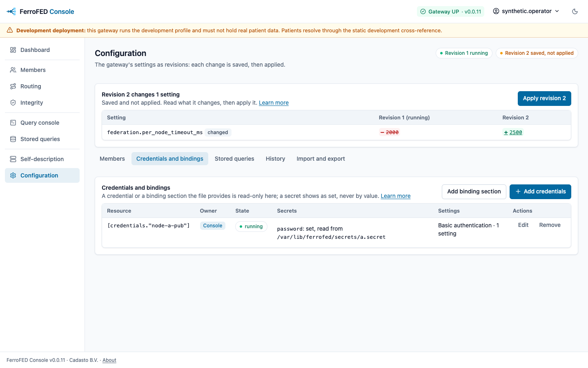
Task: Edit the node-a-pub credentials
Action: [x=523, y=225]
